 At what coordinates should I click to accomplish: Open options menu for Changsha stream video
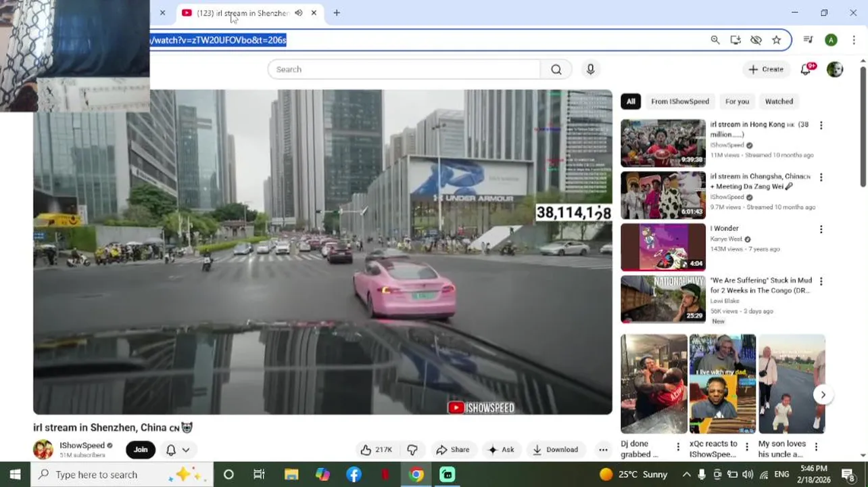(821, 177)
